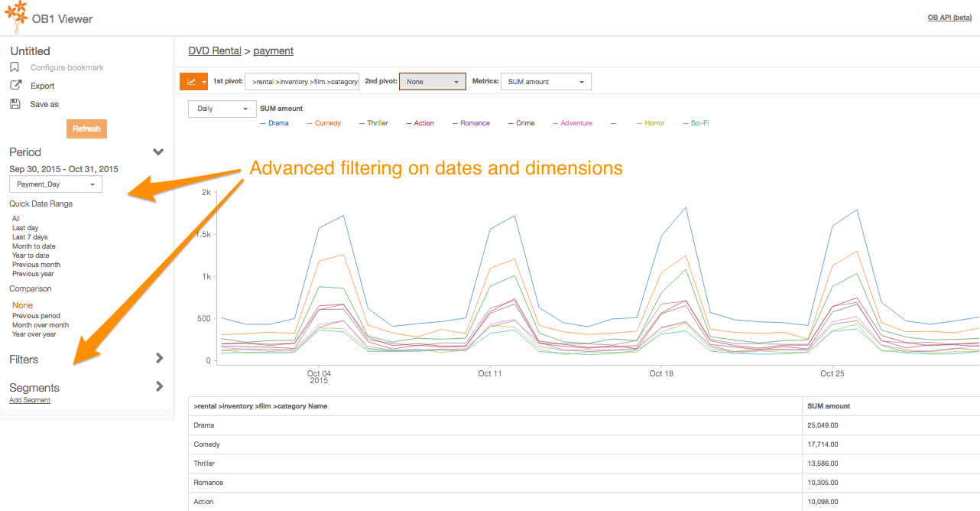Collapse the Period section chevron
980x511 pixels.
[158, 152]
